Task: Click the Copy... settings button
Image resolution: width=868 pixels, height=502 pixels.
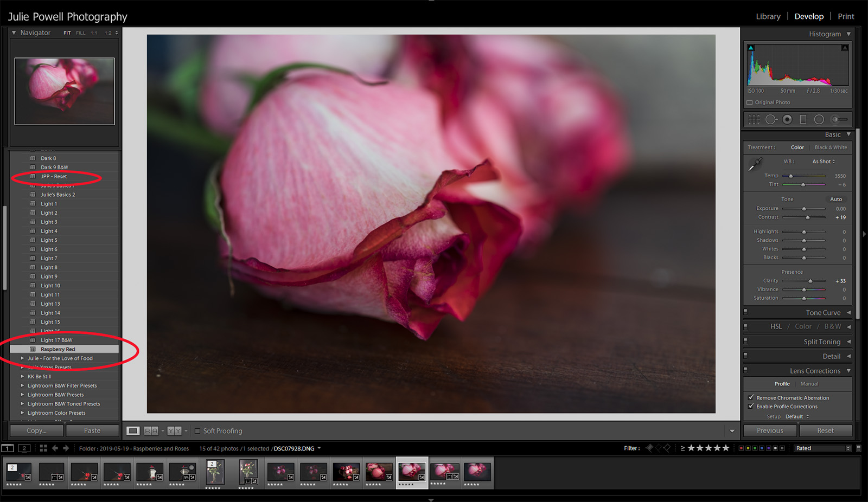Action: coord(37,430)
